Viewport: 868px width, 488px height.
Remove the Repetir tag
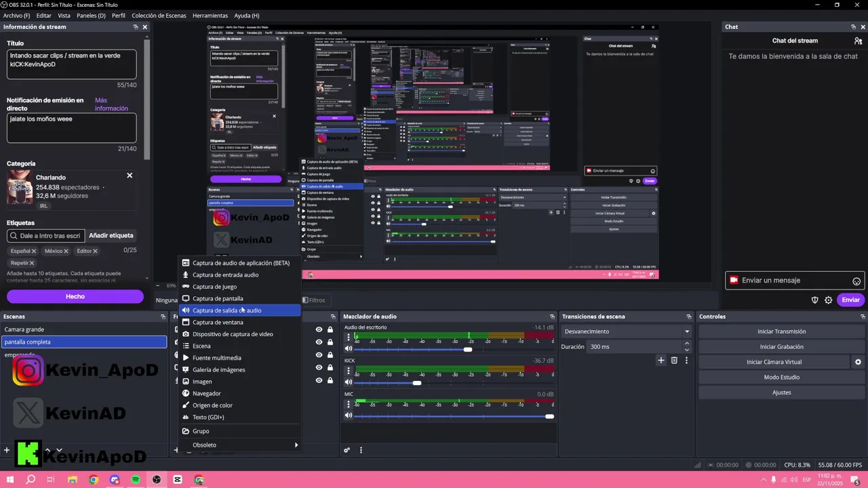click(x=32, y=263)
